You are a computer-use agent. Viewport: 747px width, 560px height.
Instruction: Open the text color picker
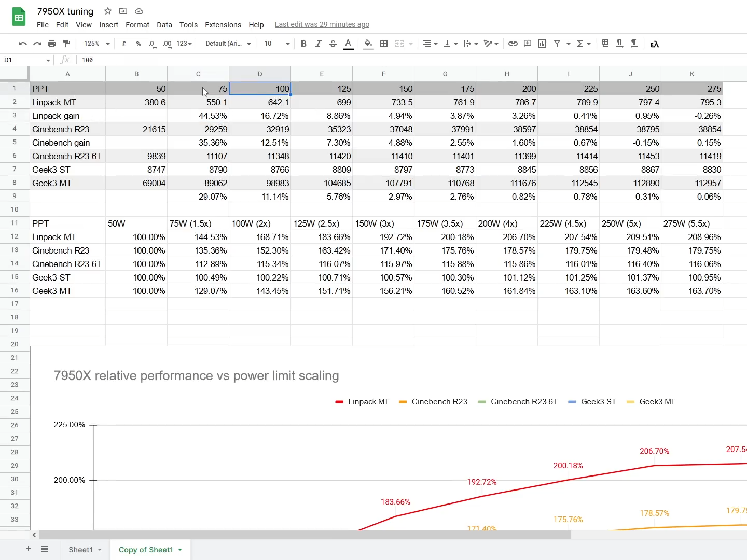[x=348, y=44]
